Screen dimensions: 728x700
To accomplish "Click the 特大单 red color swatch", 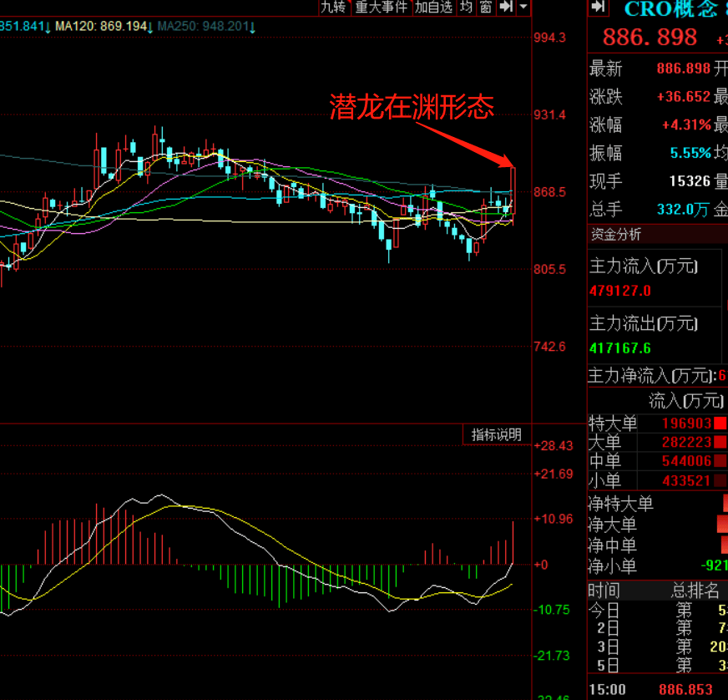I will [720, 424].
